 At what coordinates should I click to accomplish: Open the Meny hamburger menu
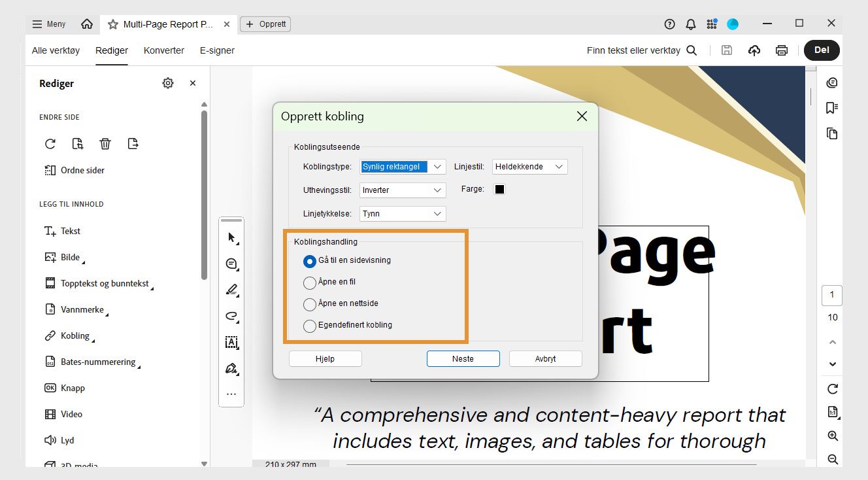[x=49, y=24]
